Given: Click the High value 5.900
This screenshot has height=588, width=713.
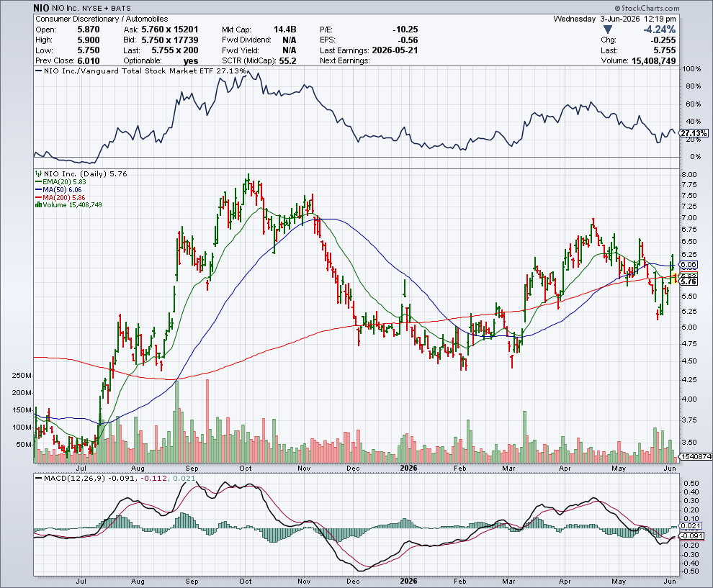Looking at the screenshot, I should tap(88, 40).
